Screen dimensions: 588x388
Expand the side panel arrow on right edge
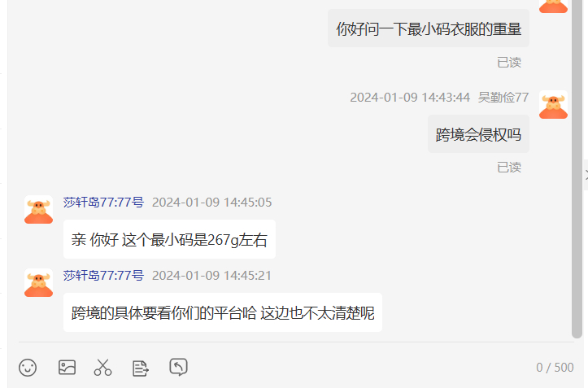coord(586,175)
